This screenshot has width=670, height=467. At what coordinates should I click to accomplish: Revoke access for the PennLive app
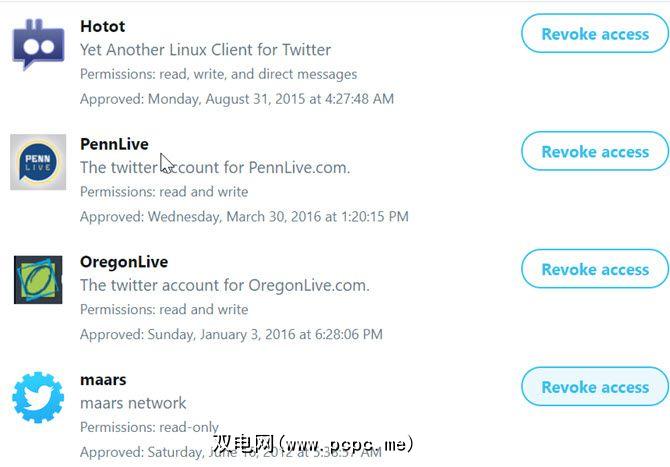(595, 152)
